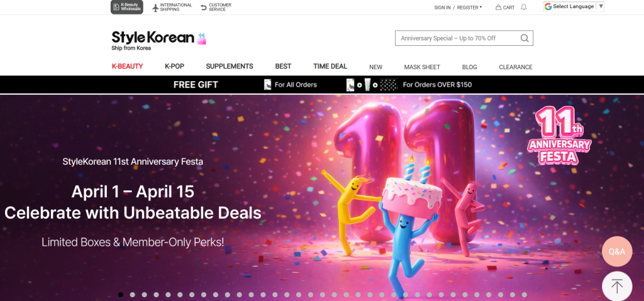Expand the Register dropdown arrow
The image size is (644, 301).
(x=481, y=7)
